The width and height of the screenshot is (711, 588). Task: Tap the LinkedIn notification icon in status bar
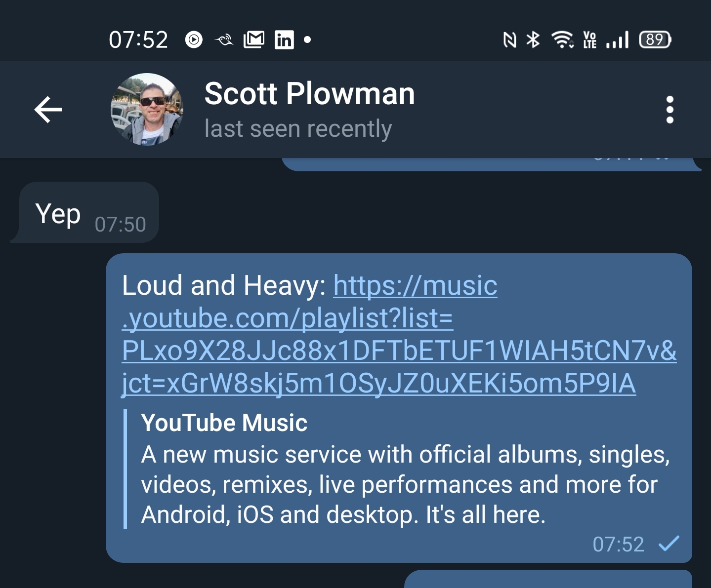coord(284,39)
